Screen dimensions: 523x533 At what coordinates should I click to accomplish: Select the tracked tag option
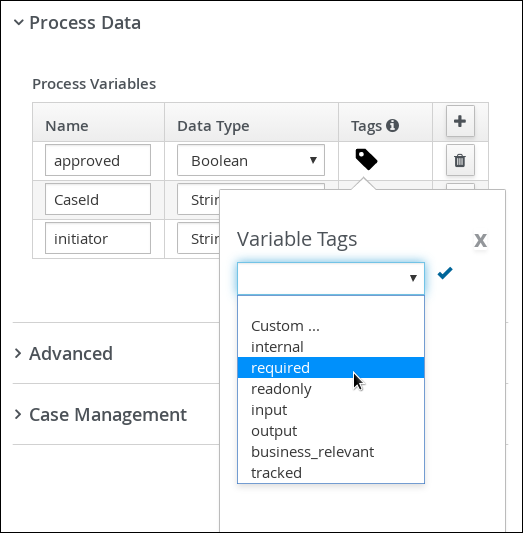tap(331, 473)
